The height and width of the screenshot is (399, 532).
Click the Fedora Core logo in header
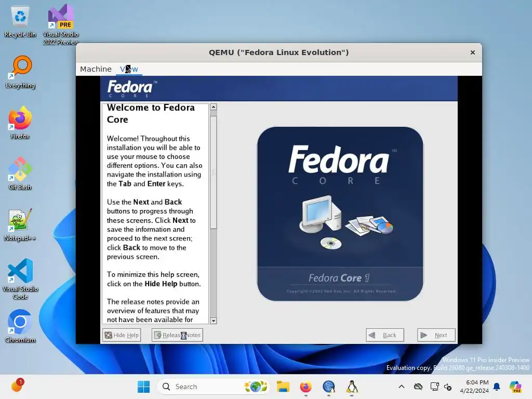tap(132, 88)
